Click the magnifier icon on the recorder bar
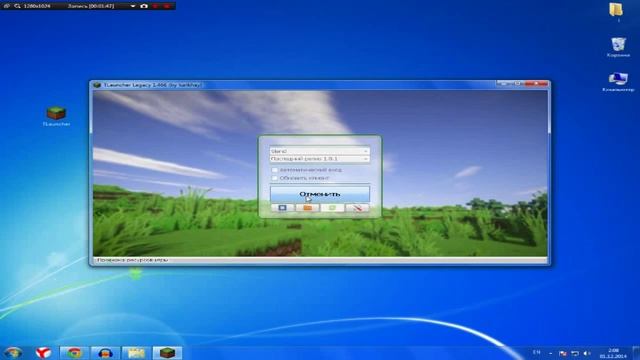 pyautogui.click(x=17, y=6)
